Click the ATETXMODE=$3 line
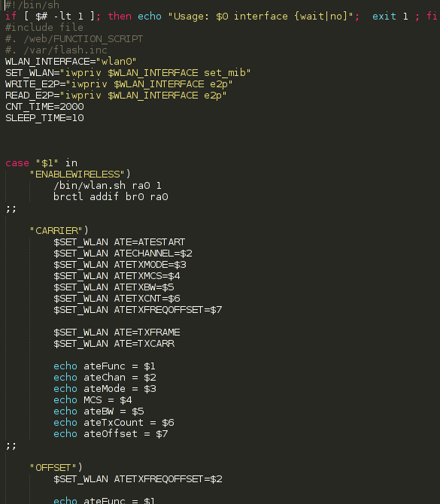 (120, 265)
